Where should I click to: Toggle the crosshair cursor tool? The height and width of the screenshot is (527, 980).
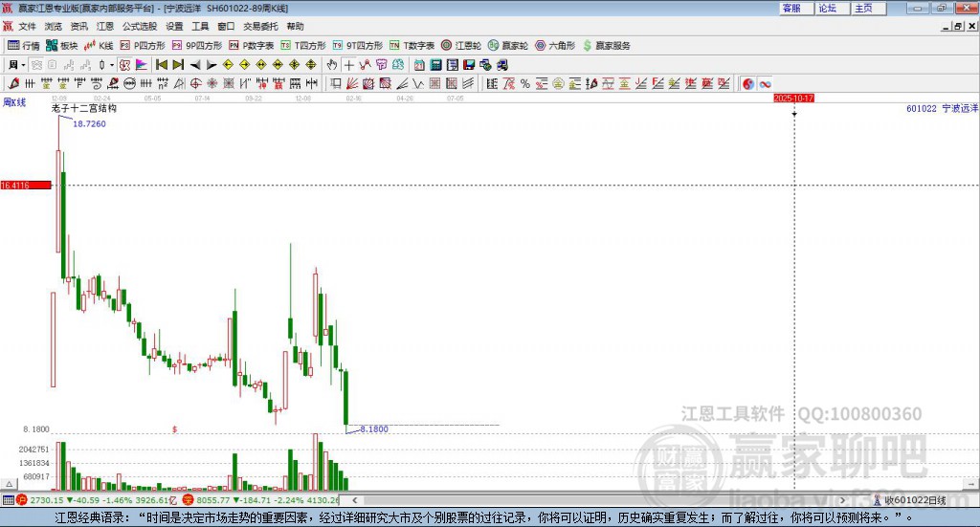tap(348, 65)
